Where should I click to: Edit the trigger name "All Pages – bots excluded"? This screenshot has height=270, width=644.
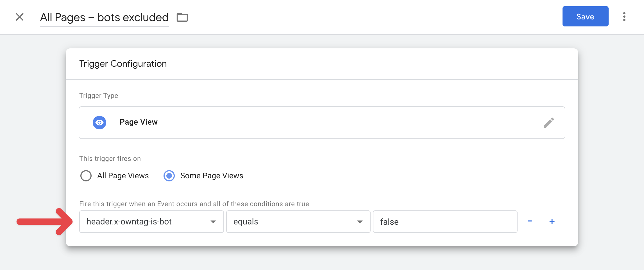coord(104,17)
